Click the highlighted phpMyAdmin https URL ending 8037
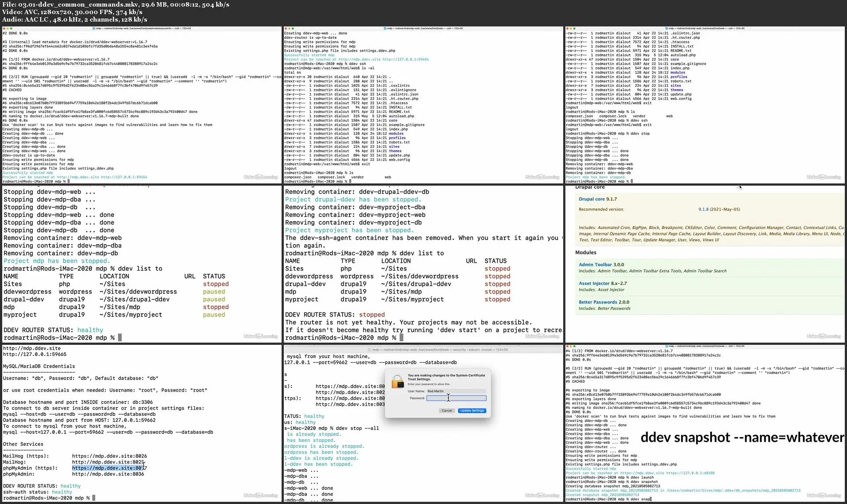The image size is (847, 504). (x=109, y=468)
